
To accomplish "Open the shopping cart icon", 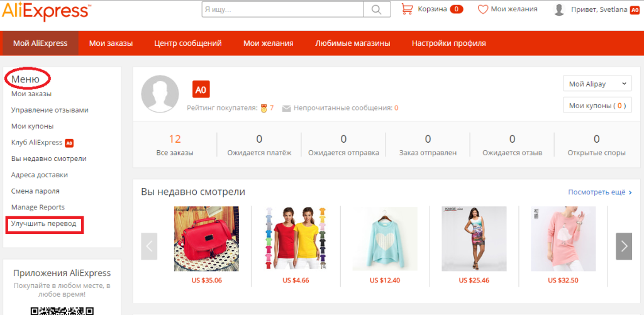I will click(407, 9).
